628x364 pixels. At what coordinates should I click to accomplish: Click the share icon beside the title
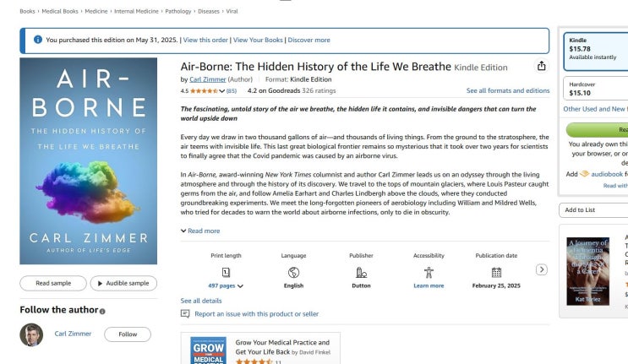click(541, 67)
